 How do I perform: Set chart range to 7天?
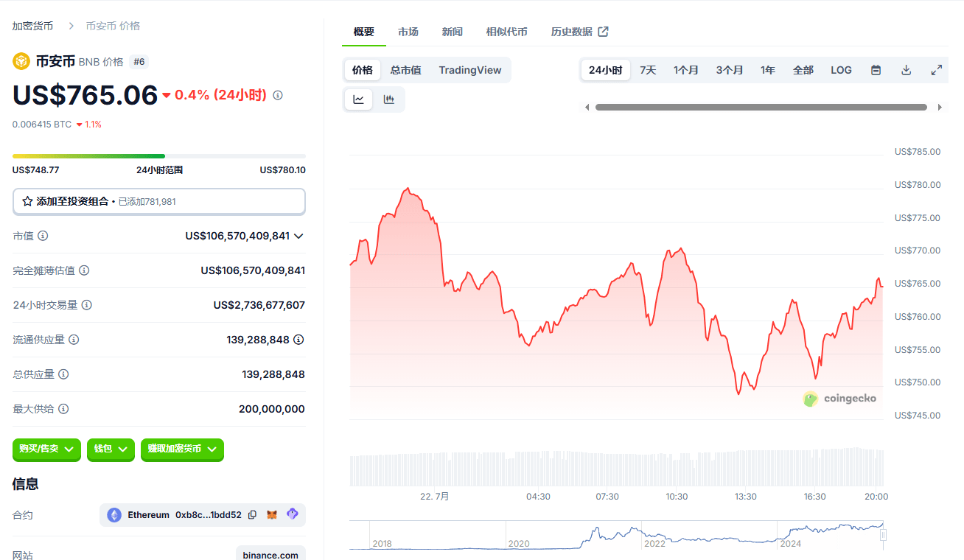click(648, 70)
